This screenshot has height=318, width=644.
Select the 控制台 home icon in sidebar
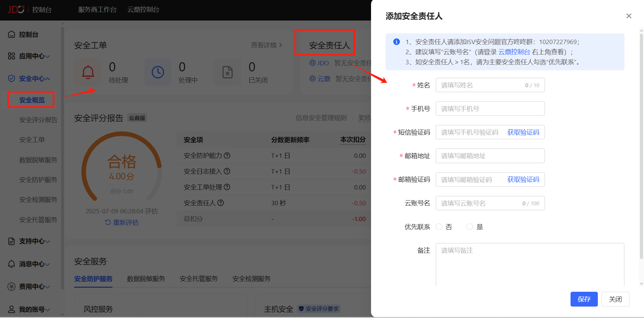(11, 34)
